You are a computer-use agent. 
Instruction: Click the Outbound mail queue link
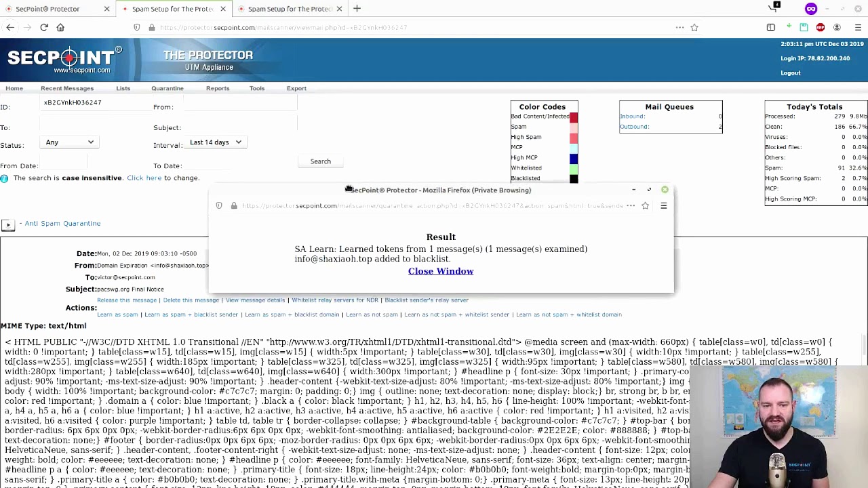coord(634,127)
